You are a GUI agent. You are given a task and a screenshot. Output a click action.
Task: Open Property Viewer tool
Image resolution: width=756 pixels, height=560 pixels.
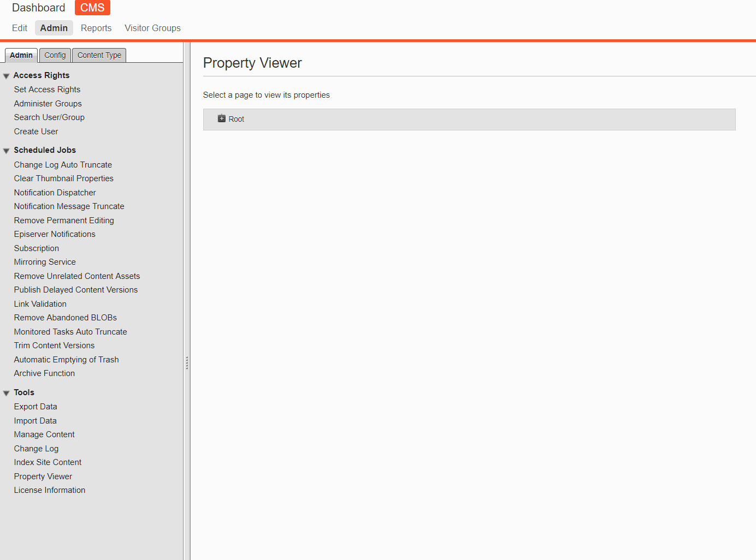coord(43,476)
